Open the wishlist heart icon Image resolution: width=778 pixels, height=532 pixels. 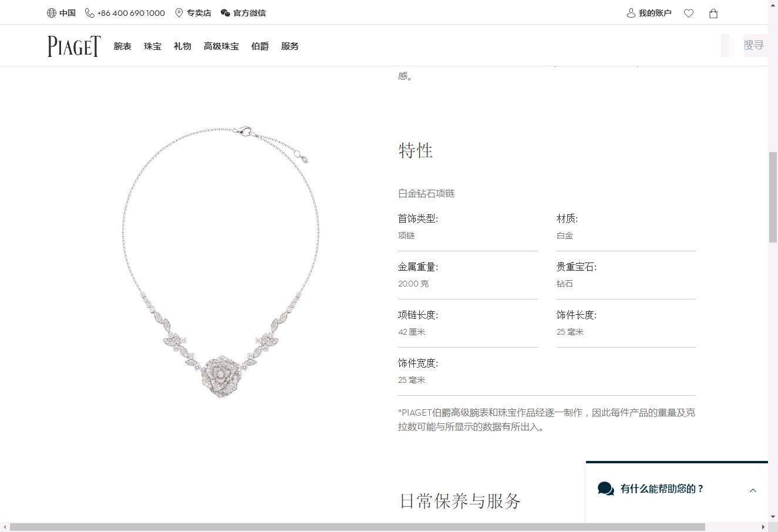pyautogui.click(x=689, y=13)
